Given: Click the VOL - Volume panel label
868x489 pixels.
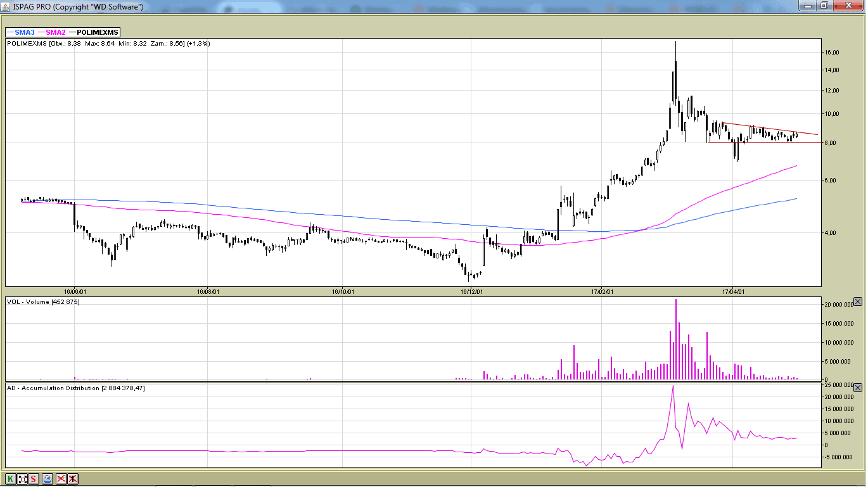Looking at the screenshot, I should click(x=43, y=302).
